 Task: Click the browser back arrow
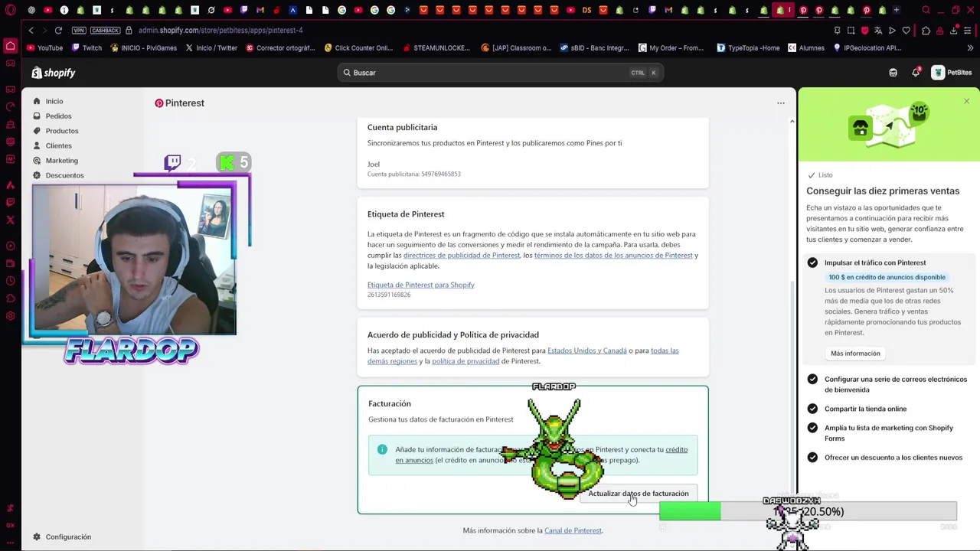pyautogui.click(x=31, y=31)
